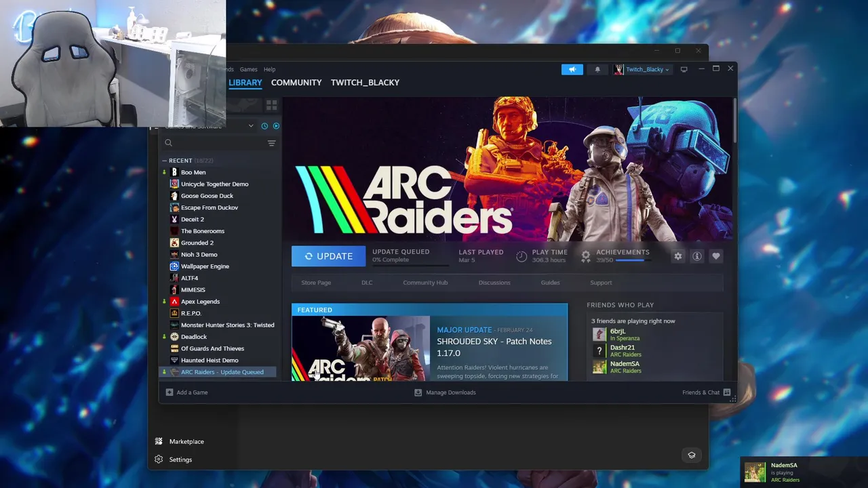Click the update progress bar
Screen dimensions: 868x488
point(410,265)
